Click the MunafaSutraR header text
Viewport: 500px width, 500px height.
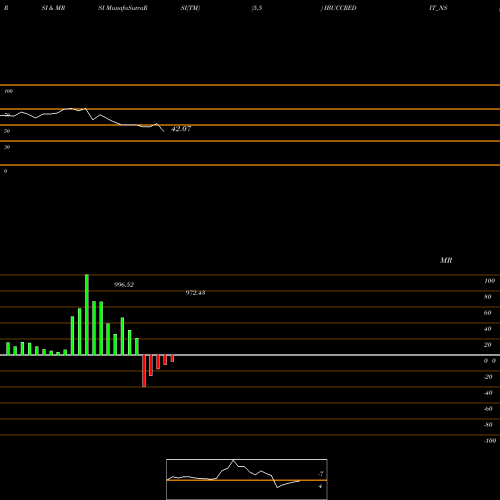click(x=127, y=8)
